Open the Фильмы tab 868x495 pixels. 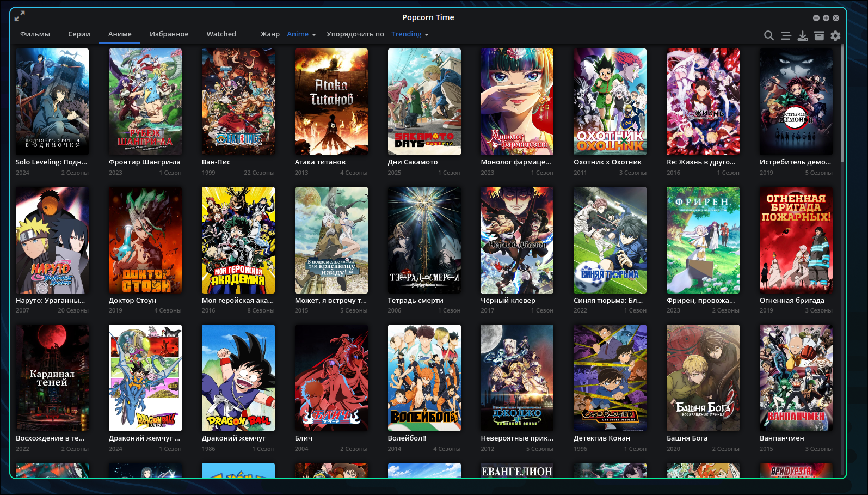tap(35, 34)
